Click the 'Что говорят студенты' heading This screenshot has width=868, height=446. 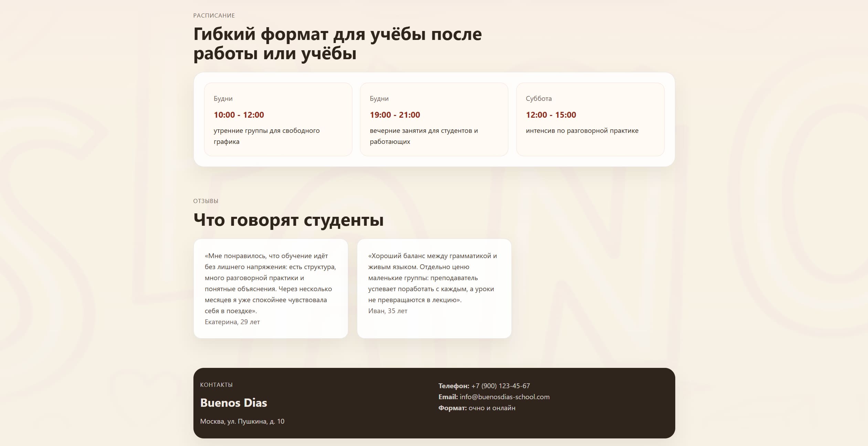pyautogui.click(x=288, y=220)
